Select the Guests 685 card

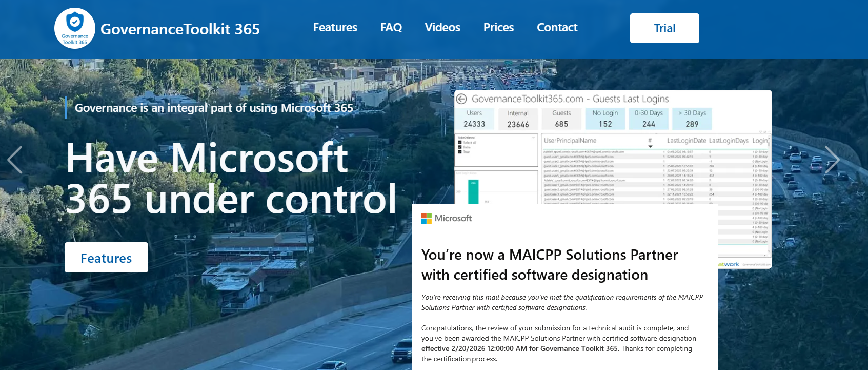561,119
